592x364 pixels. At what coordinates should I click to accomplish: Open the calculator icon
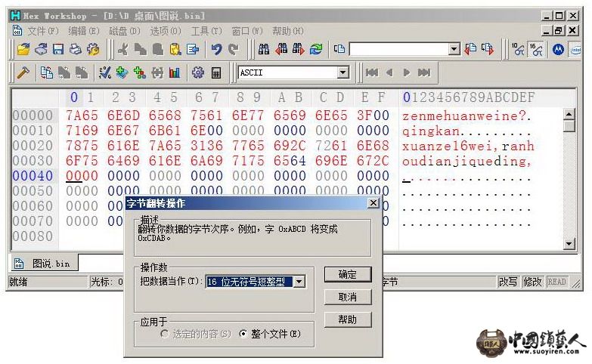pos(216,72)
